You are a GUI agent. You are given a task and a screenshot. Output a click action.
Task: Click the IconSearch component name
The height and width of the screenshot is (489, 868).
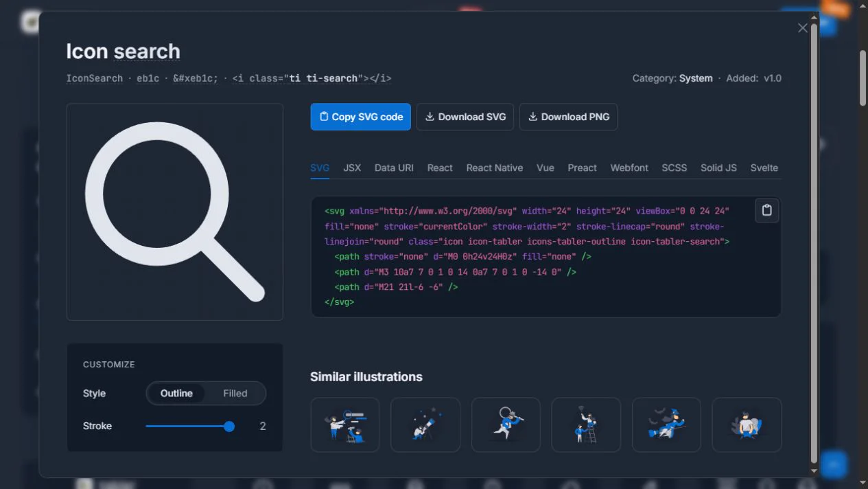[x=95, y=78]
